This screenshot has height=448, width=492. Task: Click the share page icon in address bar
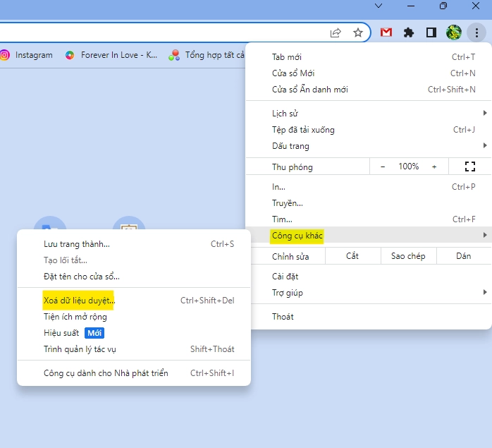(x=336, y=32)
